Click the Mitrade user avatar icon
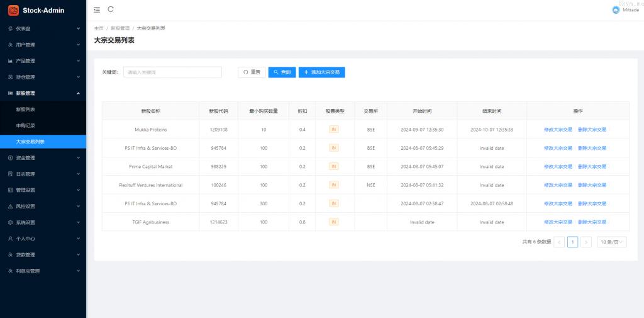Viewport: 644px width, 318px height. coord(616,10)
